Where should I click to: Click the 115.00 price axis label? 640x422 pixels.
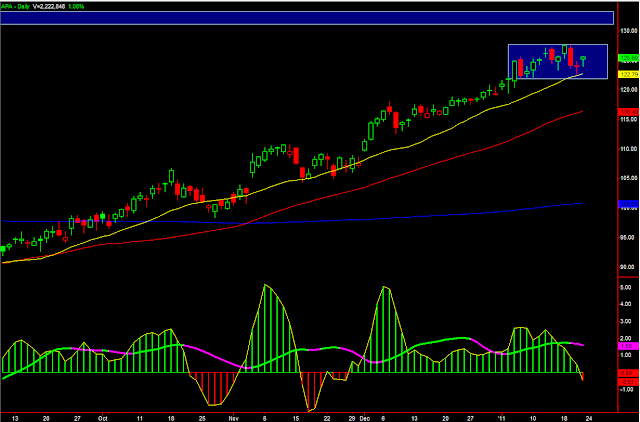[x=629, y=120]
